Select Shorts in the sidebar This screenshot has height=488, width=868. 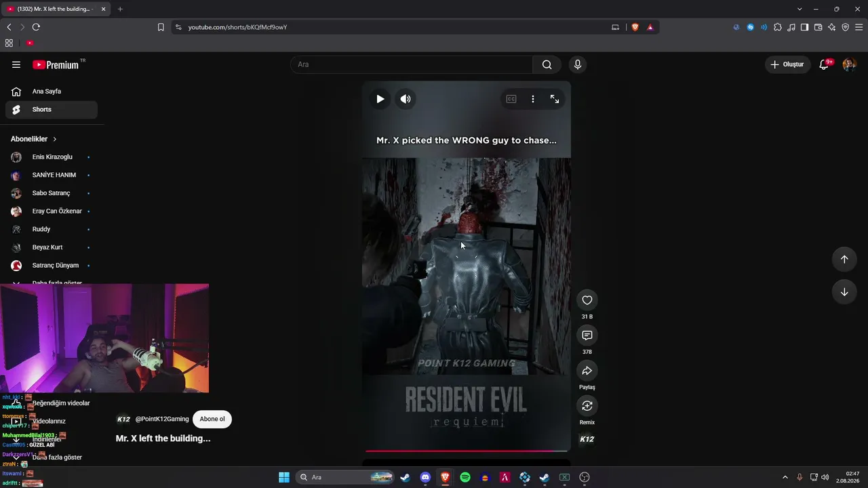(x=52, y=109)
